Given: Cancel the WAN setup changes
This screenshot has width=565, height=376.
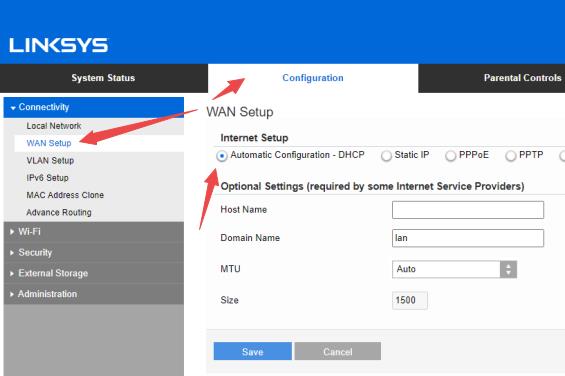Looking at the screenshot, I should (338, 351).
